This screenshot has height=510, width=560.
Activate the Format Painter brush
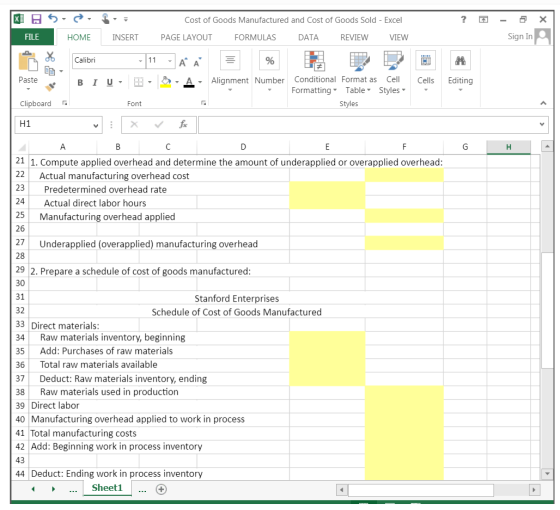point(50,86)
